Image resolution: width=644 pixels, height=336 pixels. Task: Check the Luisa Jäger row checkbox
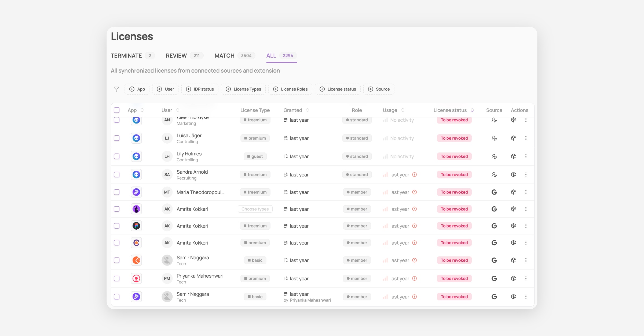pos(117,138)
